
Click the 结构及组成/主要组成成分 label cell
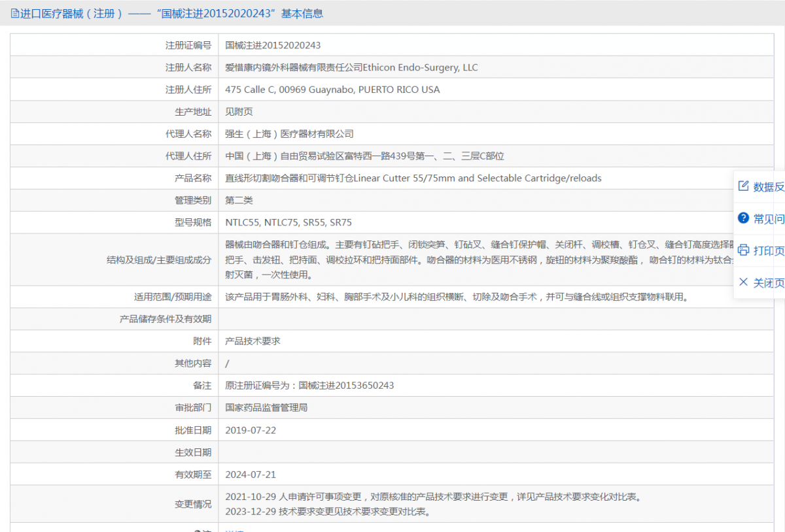tap(114, 260)
